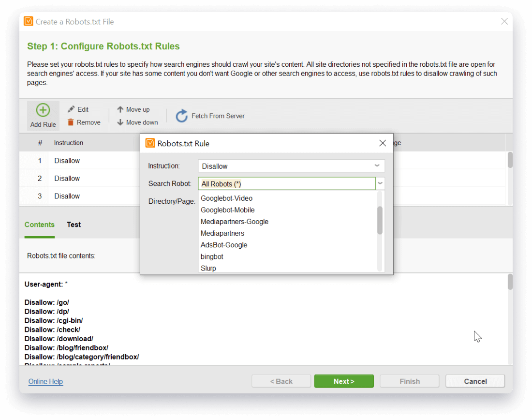The width and height of the screenshot is (532, 420).
Task: Click the 'Disallow: /dp/' line
Action: 47,311
